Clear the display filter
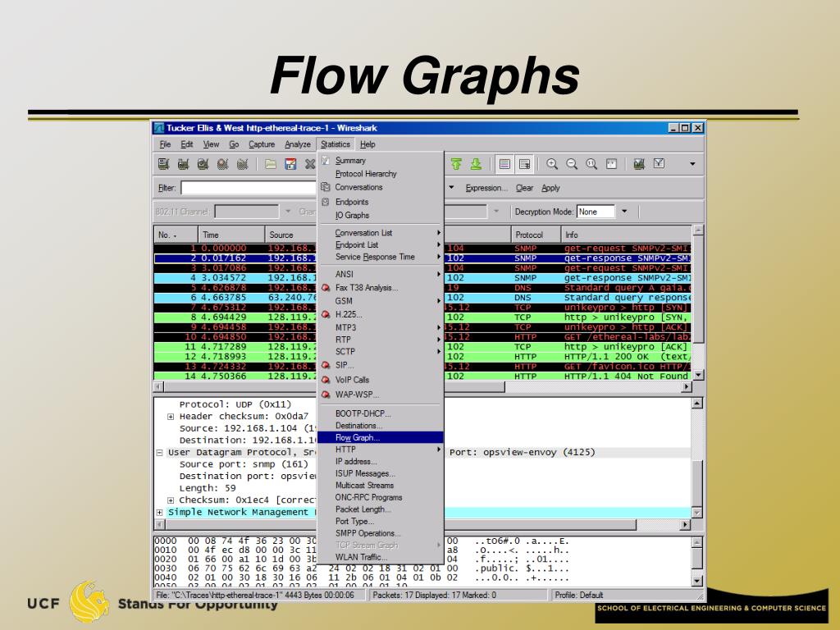 [x=524, y=188]
